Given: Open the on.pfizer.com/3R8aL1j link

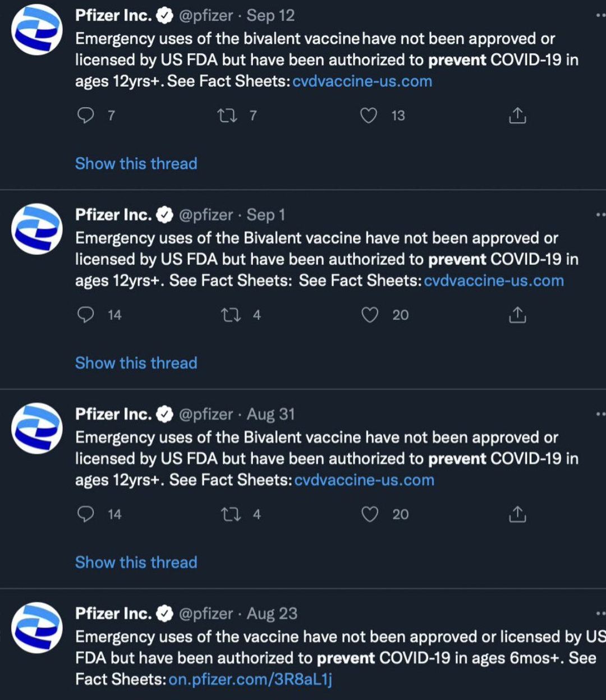Looking at the screenshot, I should (x=250, y=680).
